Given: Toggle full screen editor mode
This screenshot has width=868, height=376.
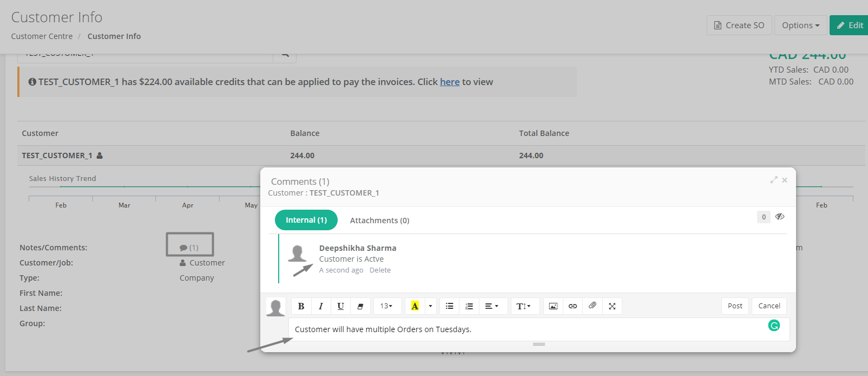Looking at the screenshot, I should 612,306.
